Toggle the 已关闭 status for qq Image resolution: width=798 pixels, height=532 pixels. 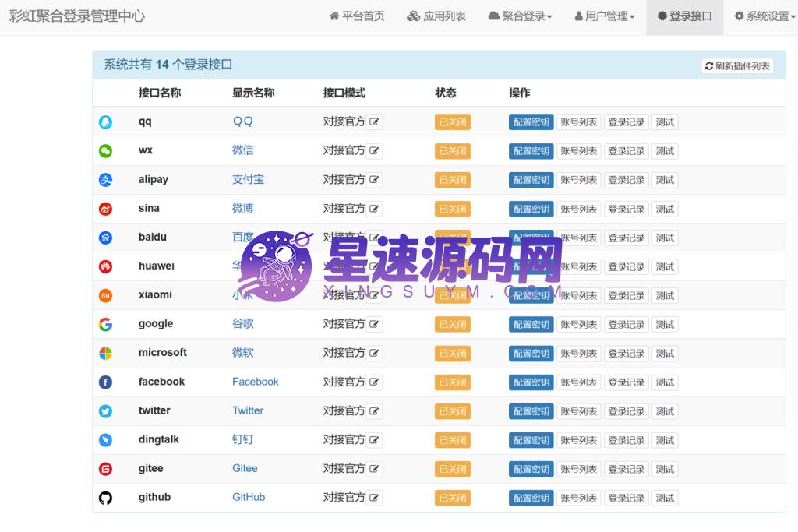point(453,122)
